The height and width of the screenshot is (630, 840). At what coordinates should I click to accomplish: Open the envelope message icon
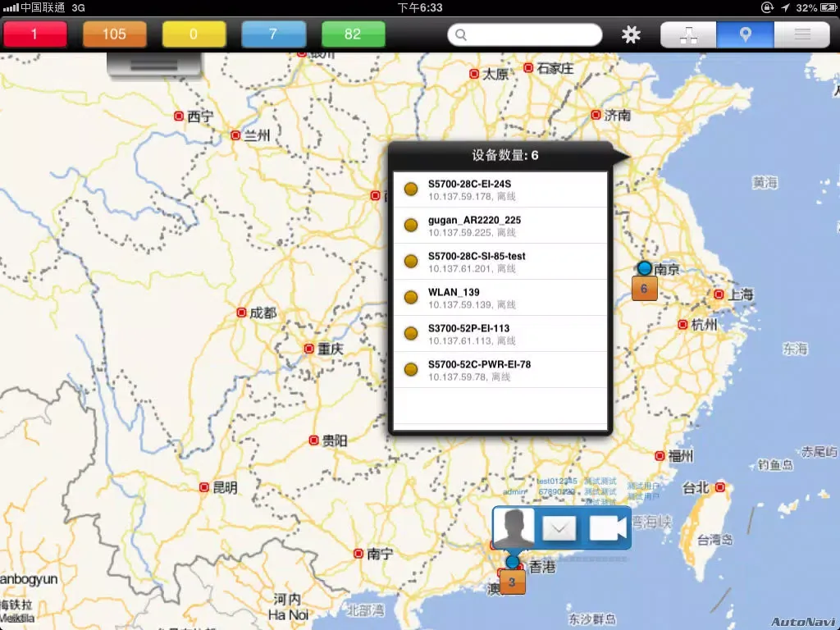[559, 528]
